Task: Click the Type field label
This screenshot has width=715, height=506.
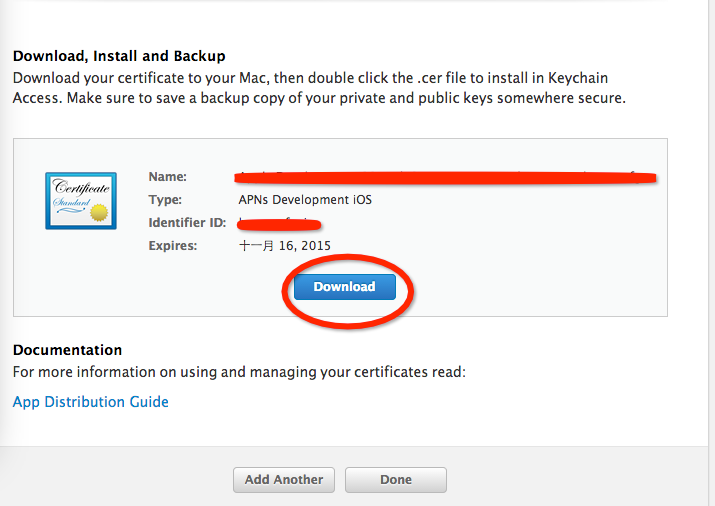Action: [165, 200]
